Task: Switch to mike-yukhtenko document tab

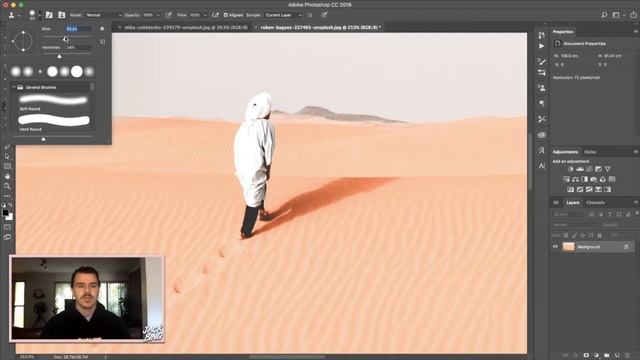Action: 186,27
